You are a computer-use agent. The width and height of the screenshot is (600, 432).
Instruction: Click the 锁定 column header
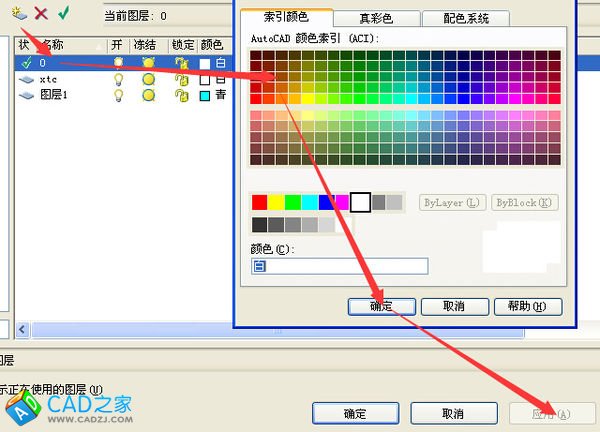182,45
